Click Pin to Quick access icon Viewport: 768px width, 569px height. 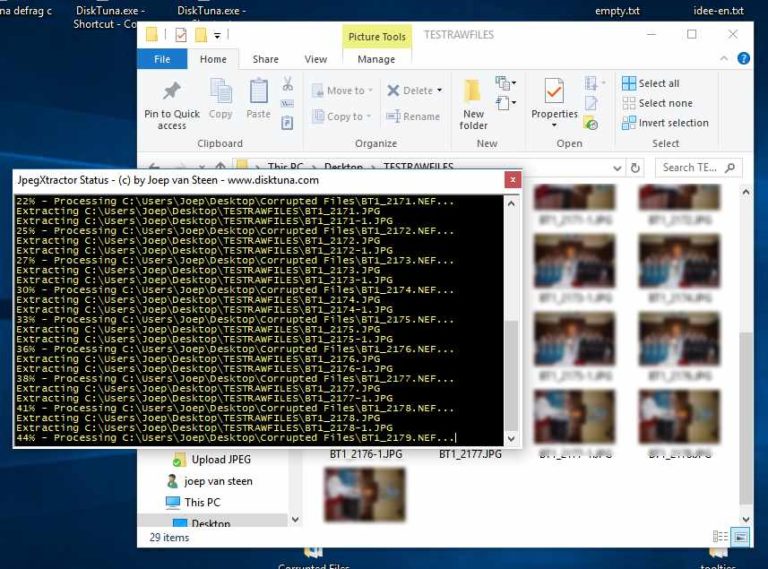tap(171, 91)
